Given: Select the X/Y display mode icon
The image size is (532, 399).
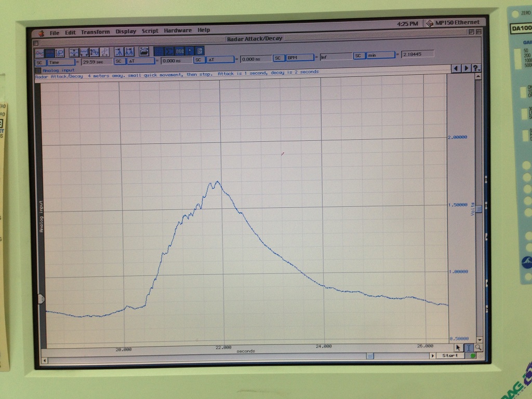Looking at the screenshot, I should click(59, 52).
